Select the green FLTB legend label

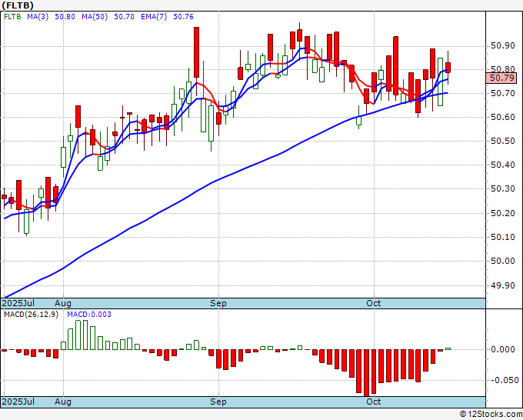[12, 17]
